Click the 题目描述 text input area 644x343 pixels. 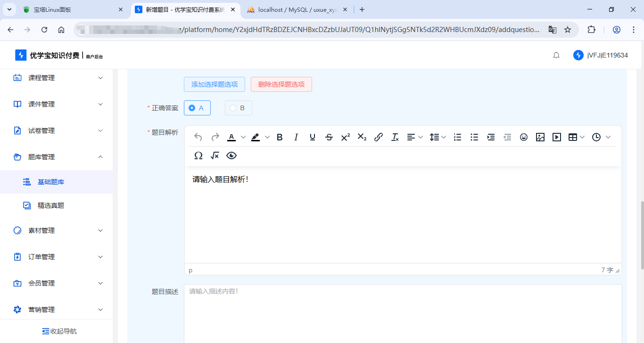(403, 311)
